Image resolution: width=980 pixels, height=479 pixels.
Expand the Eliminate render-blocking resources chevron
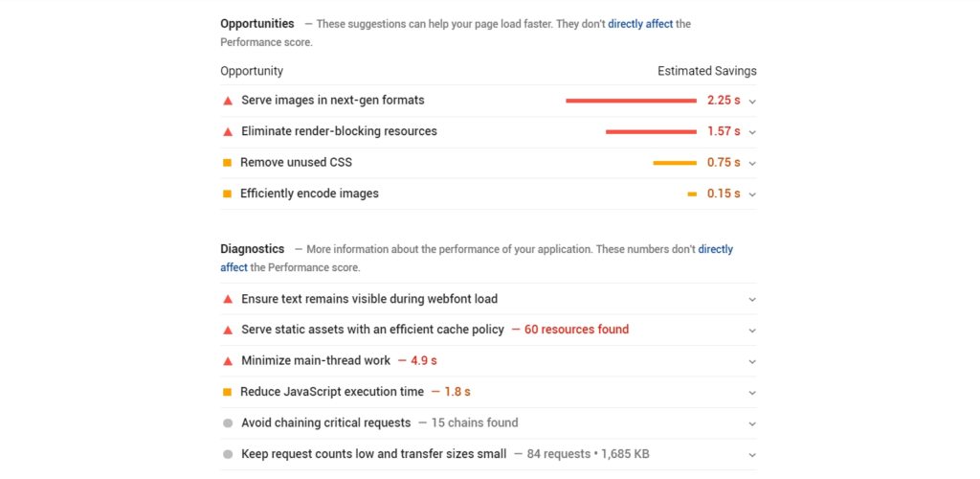(x=752, y=132)
